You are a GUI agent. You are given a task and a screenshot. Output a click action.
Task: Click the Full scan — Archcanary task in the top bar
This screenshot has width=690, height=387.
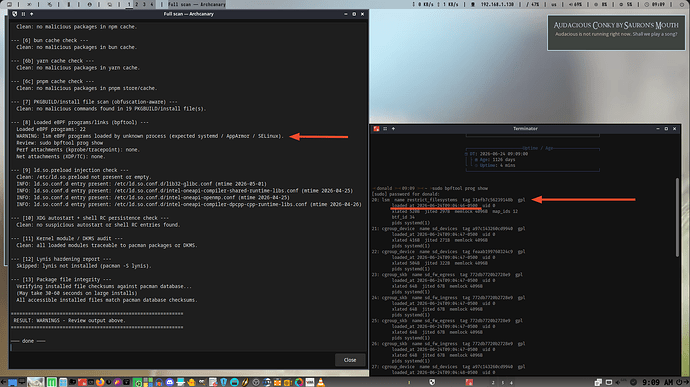(x=196, y=4)
